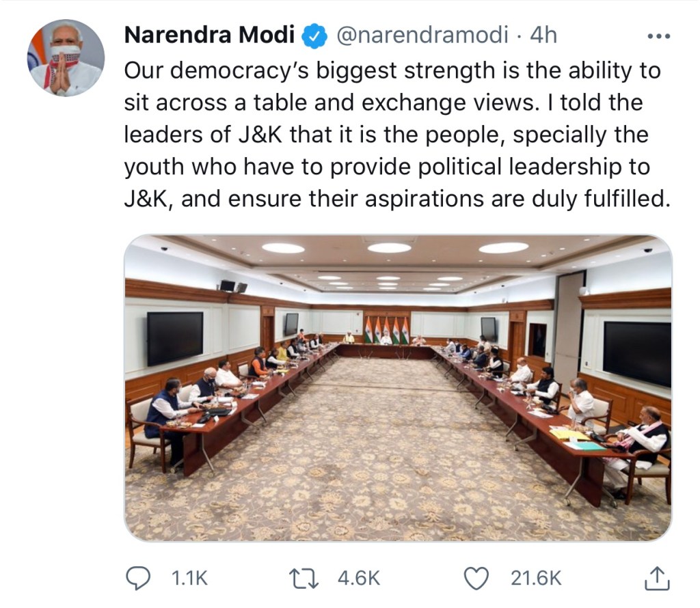The height and width of the screenshot is (608, 700).
Task: Click the reply speech bubble icon
Action: (139, 579)
